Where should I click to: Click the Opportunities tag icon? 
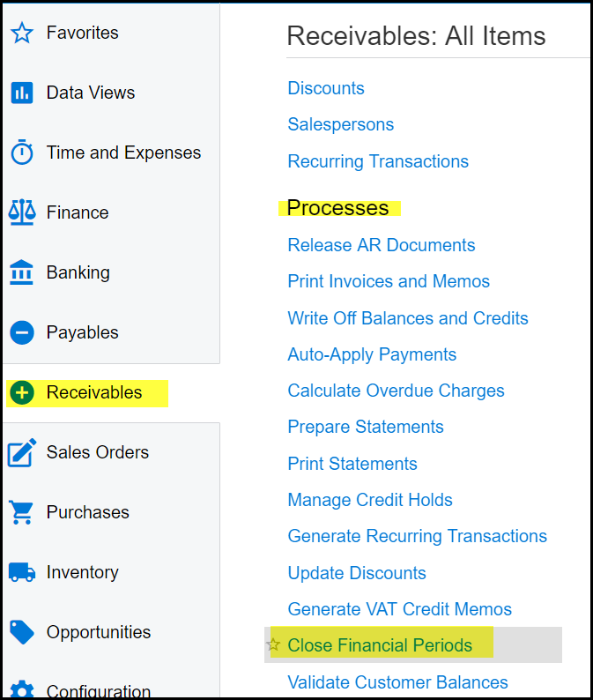22,632
